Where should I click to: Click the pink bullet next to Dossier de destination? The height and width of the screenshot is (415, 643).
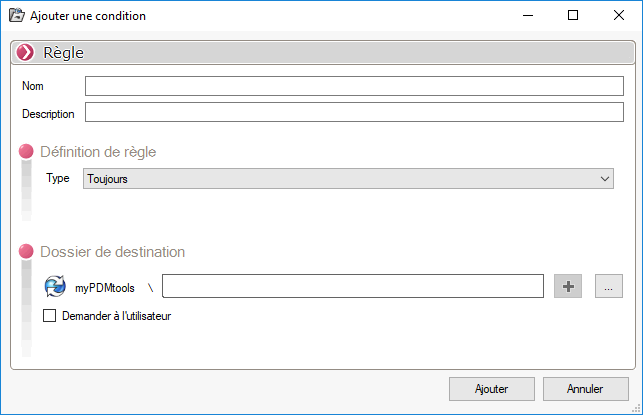26,252
